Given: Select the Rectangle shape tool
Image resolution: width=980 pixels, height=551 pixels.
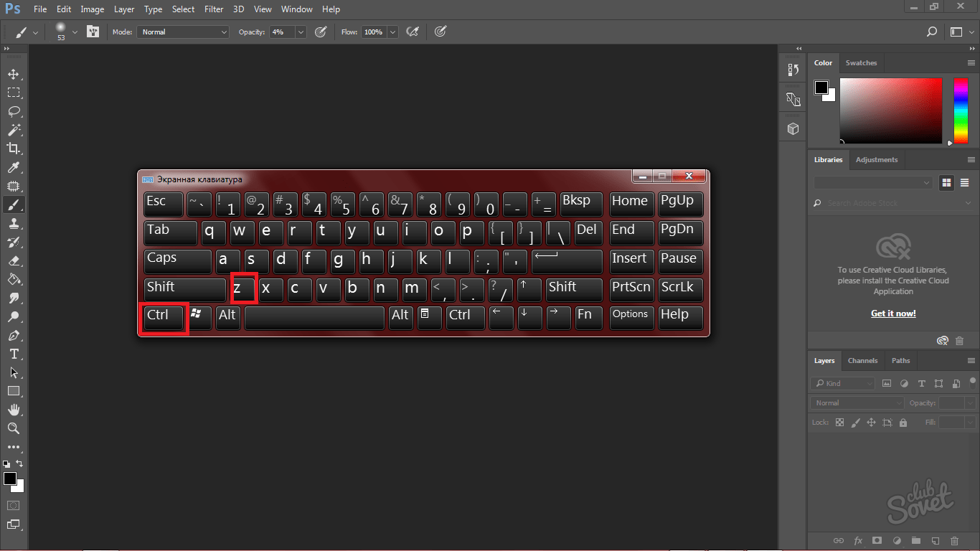Looking at the screenshot, I should pos(14,391).
